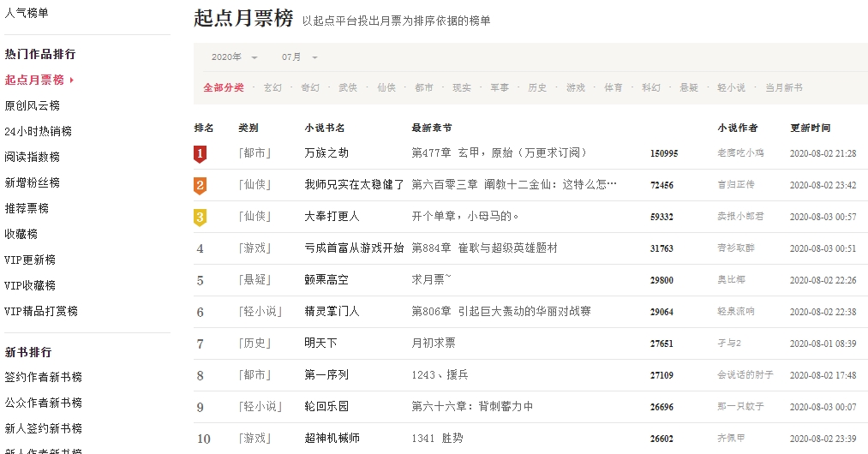Image resolution: width=868 pixels, height=454 pixels.
Task: Click the 「悬疑」 category tag for 颤栗高空
Action: click(x=254, y=280)
